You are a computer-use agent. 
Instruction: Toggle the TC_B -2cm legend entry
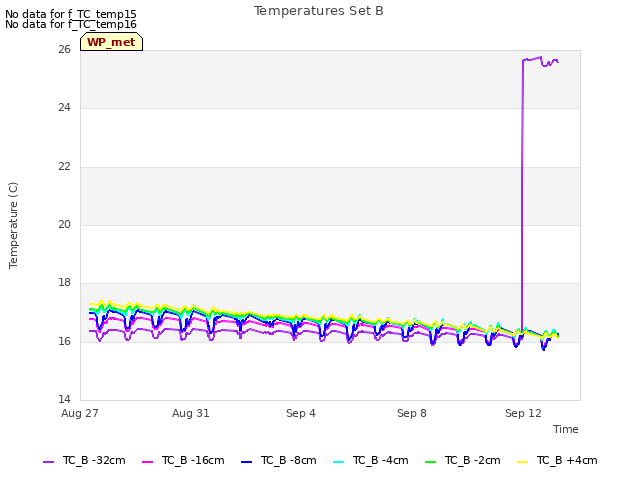click(462, 461)
